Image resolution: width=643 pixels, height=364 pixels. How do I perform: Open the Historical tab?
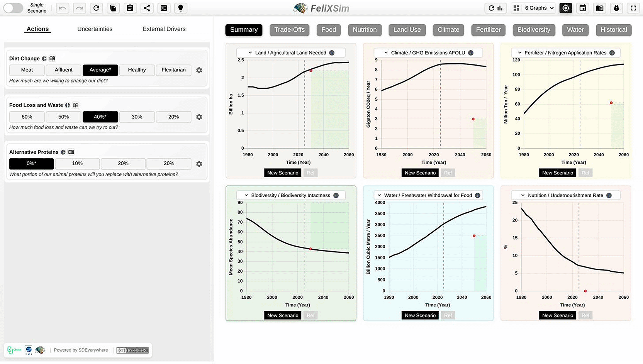click(614, 30)
